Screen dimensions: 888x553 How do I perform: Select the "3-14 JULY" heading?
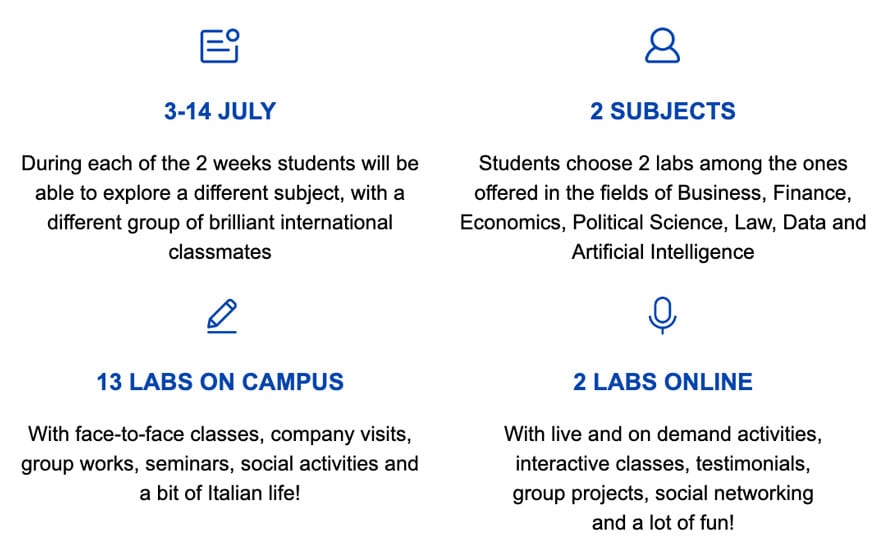point(220,111)
